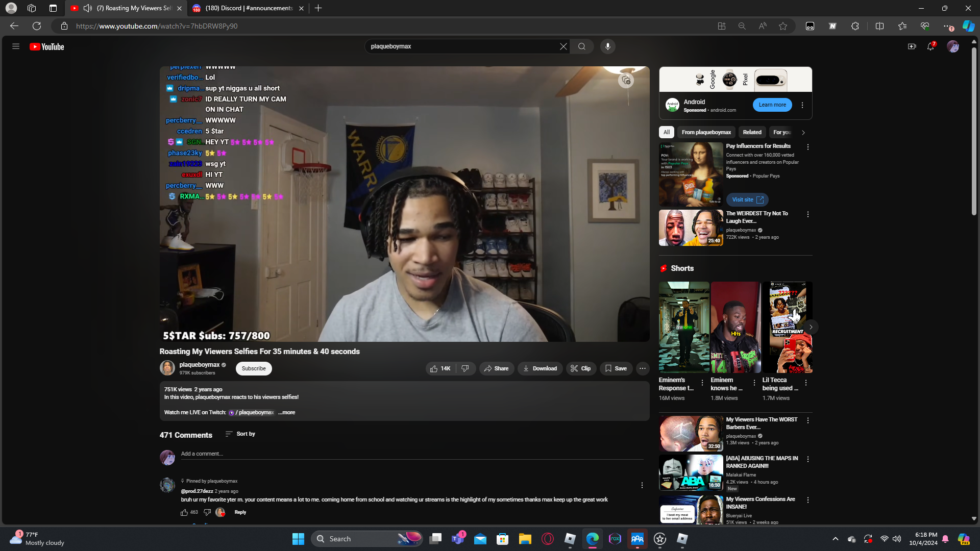
Task: Open options for the Android ad
Action: pos(802,105)
